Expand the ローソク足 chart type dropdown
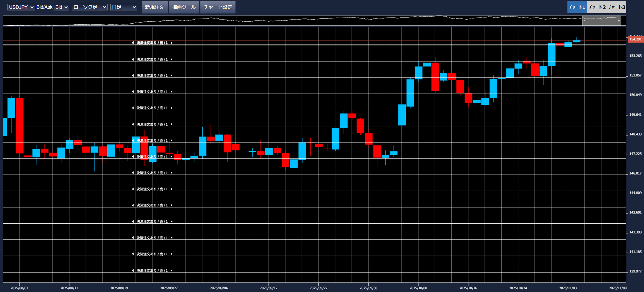The width and height of the screenshot is (644, 292). click(x=89, y=7)
